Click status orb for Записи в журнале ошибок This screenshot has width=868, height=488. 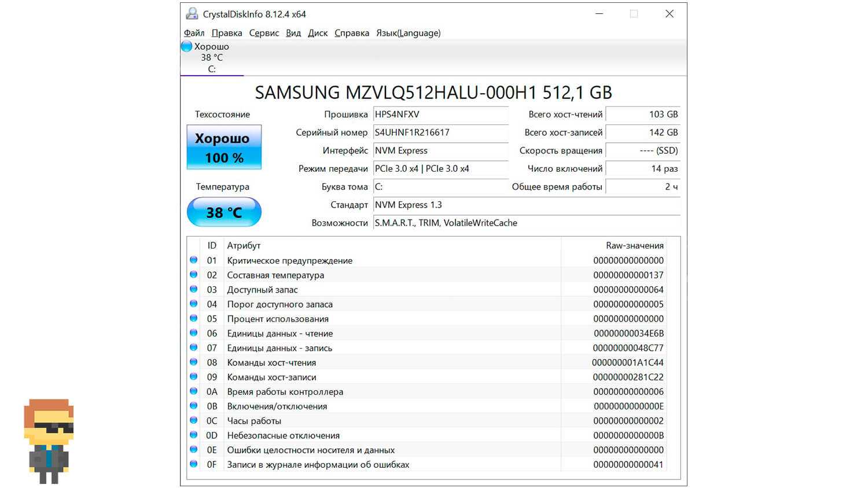pyautogui.click(x=194, y=464)
